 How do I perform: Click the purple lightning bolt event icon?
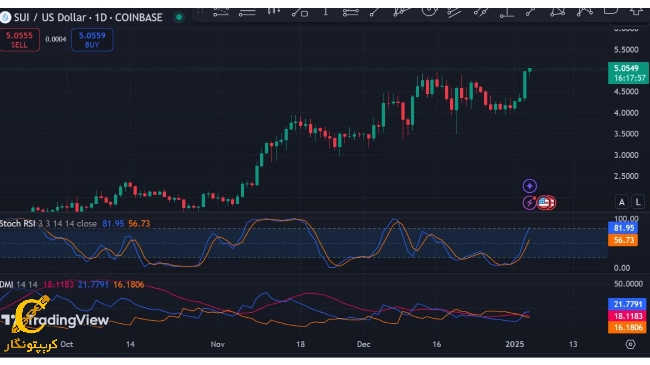(x=529, y=203)
